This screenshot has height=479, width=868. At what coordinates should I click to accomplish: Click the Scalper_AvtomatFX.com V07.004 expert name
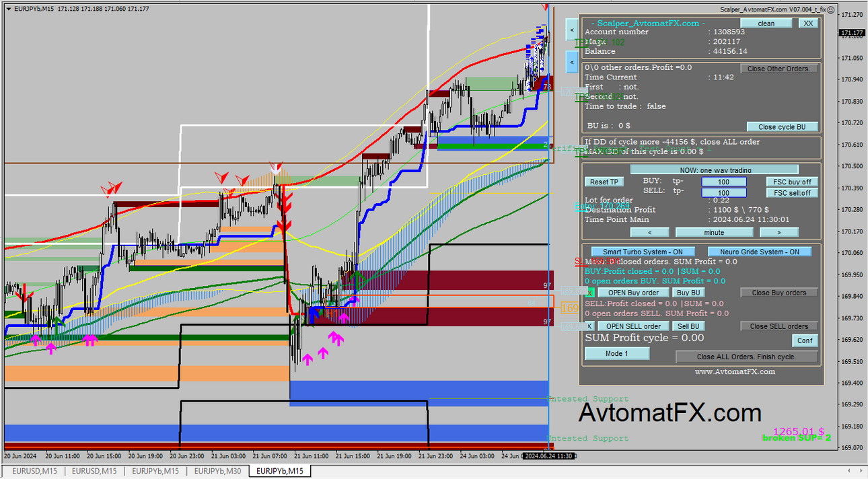[x=772, y=9]
